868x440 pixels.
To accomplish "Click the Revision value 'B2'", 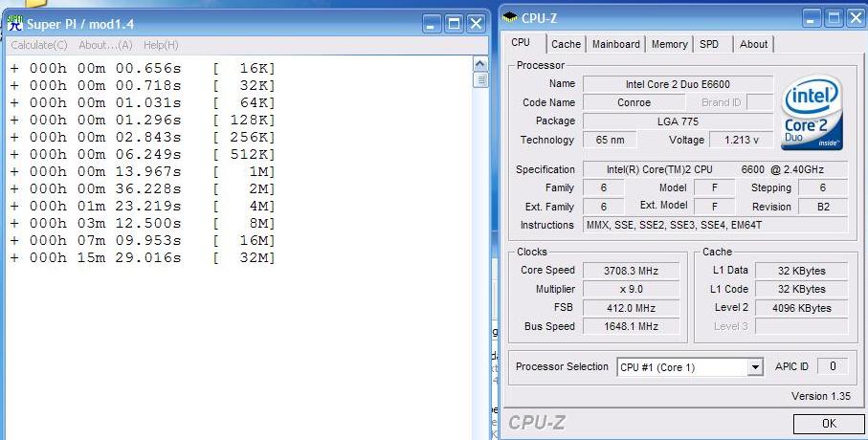I will click(x=823, y=207).
